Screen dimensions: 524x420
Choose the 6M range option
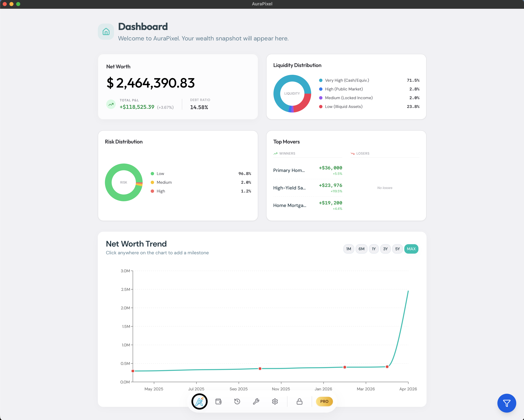coord(361,249)
